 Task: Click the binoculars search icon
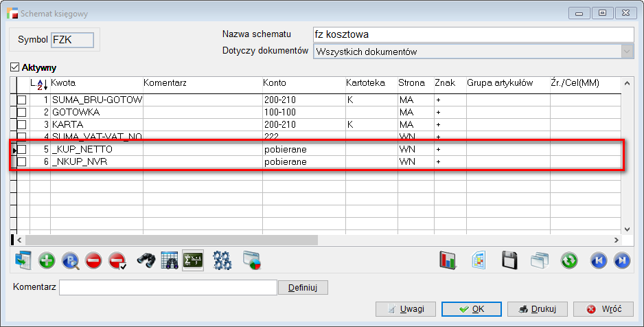tap(146, 261)
